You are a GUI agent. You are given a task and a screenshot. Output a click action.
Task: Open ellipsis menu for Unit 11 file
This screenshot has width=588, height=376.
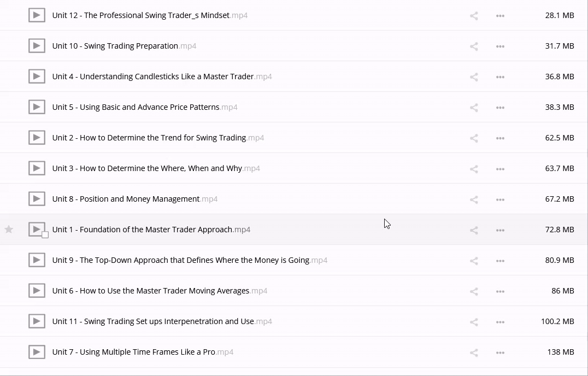click(500, 322)
